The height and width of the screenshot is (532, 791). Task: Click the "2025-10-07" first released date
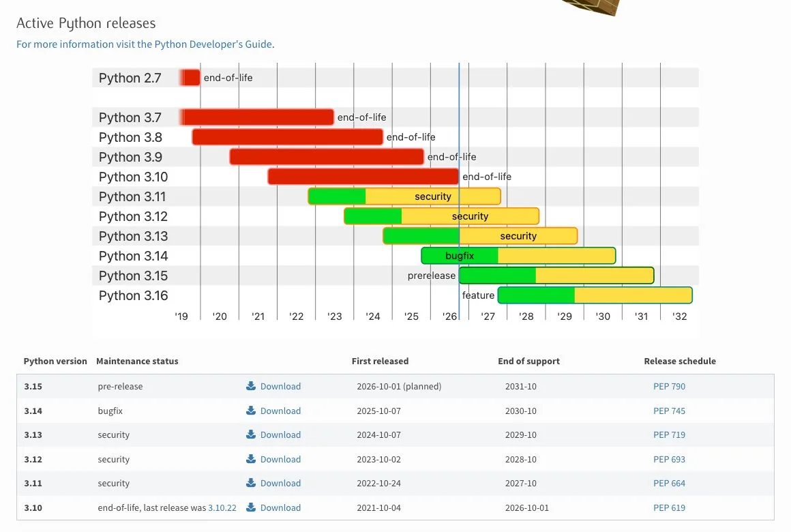(x=379, y=411)
